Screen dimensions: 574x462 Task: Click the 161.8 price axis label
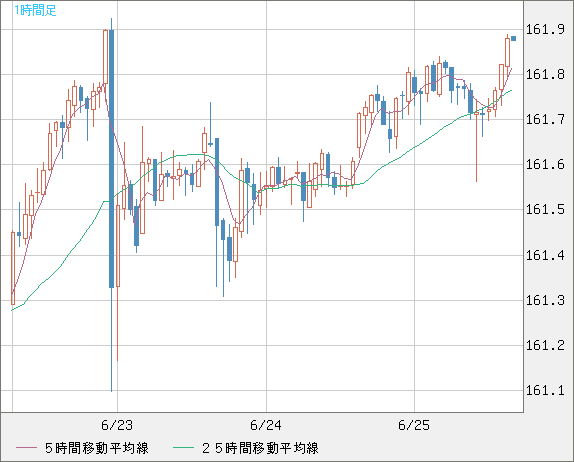pyautogui.click(x=545, y=74)
